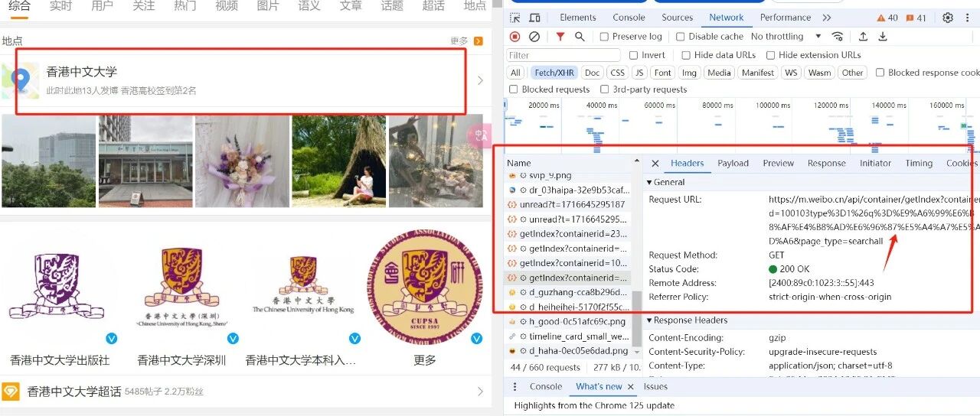Viewport: 980px width, 416px height.
Task: Open the Initiator tab
Action: (x=875, y=163)
